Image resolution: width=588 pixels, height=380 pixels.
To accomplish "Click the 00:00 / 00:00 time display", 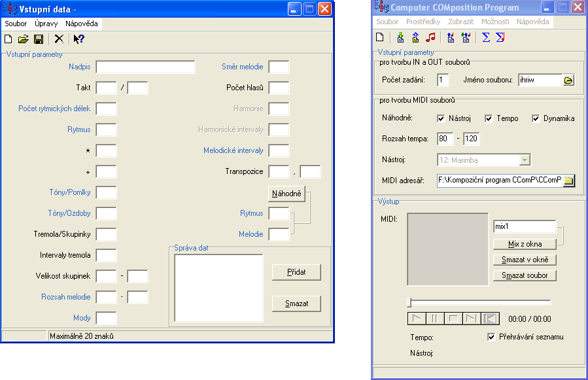I will 530,319.
